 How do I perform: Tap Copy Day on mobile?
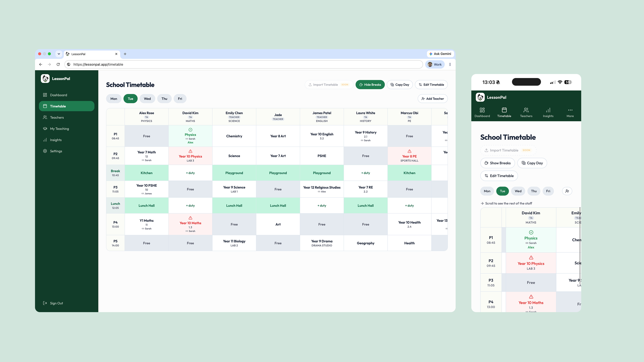[x=532, y=163]
